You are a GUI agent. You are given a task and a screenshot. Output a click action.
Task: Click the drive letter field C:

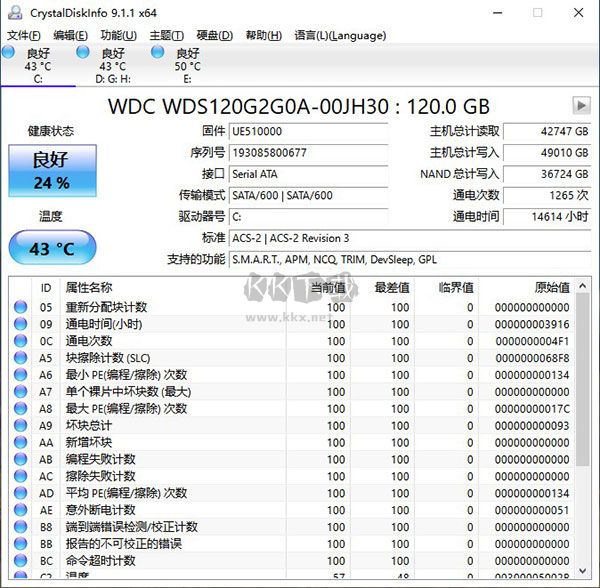click(308, 217)
